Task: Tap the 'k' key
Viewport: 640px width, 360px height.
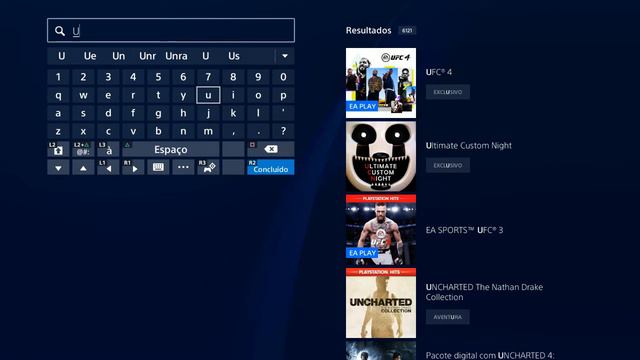Action: (x=233, y=113)
